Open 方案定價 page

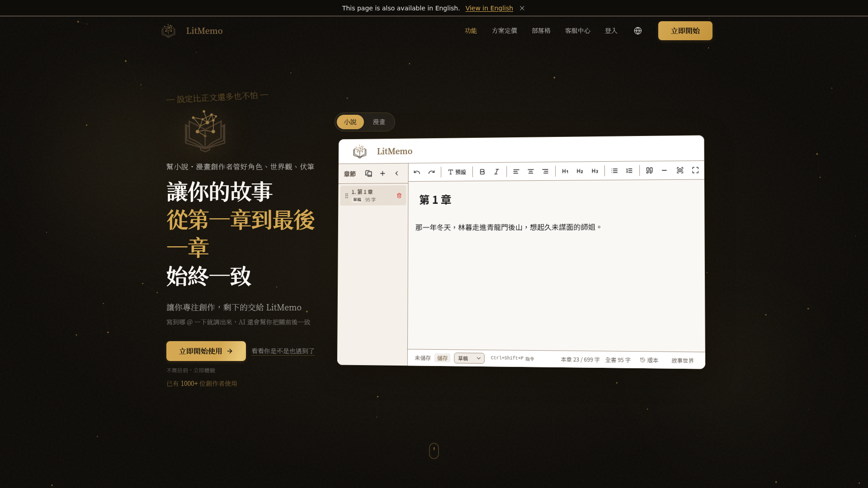tap(505, 31)
